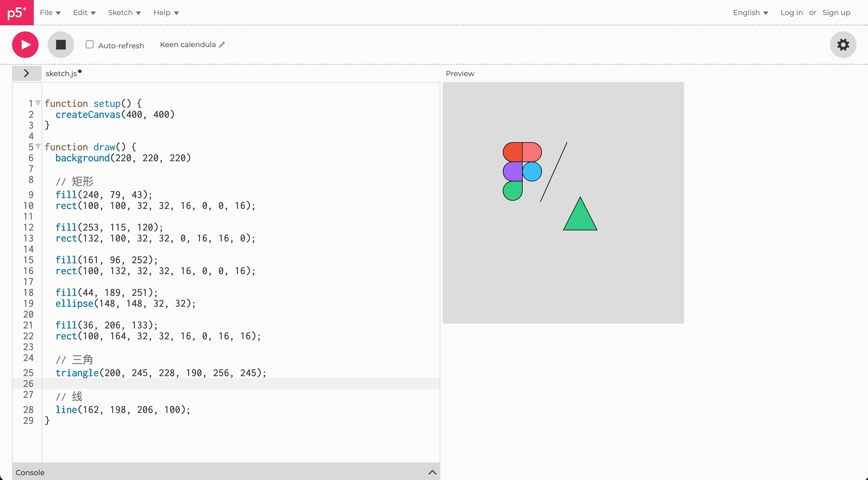Open the Help menu
This screenshot has height=480, width=868.
[x=166, y=12]
